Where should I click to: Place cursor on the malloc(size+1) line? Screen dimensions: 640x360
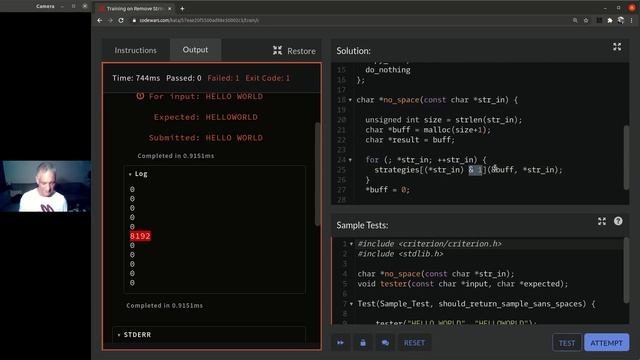click(x=428, y=130)
